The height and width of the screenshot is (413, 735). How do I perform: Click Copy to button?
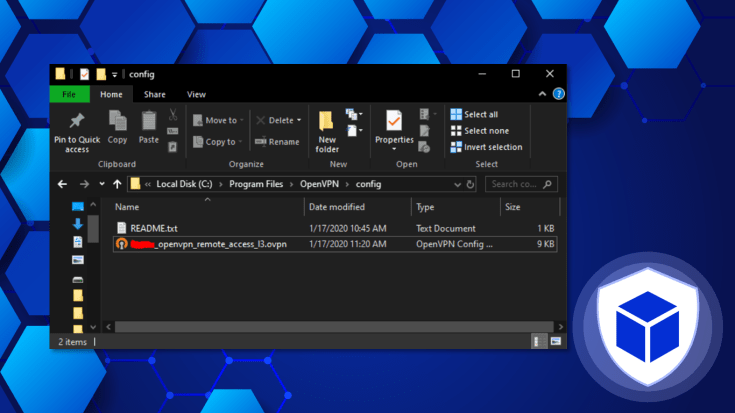tap(218, 142)
